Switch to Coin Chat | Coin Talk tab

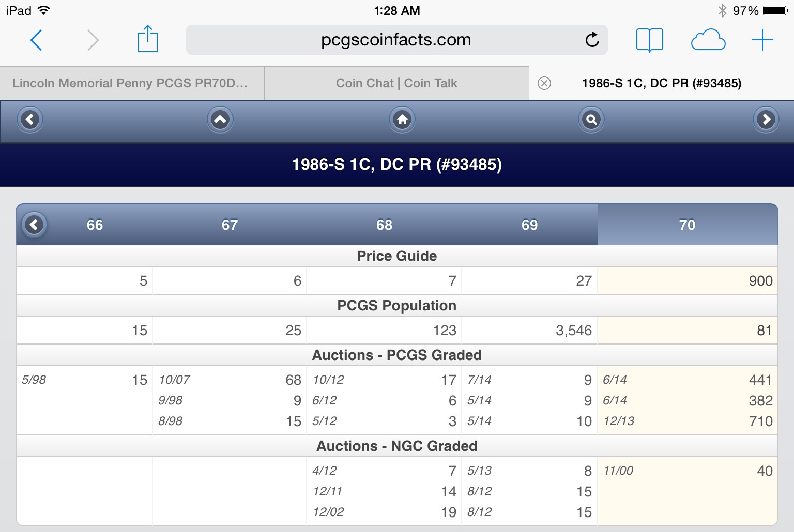(396, 83)
